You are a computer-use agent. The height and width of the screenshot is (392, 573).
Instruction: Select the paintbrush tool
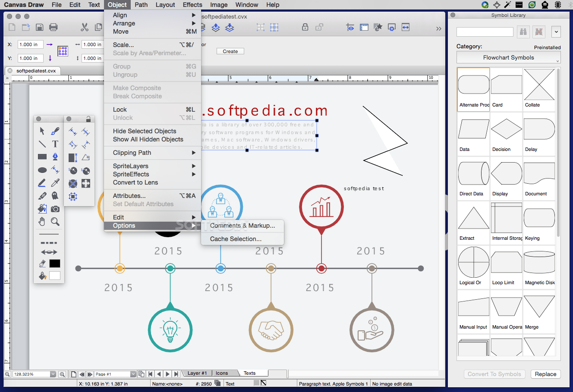(x=55, y=131)
